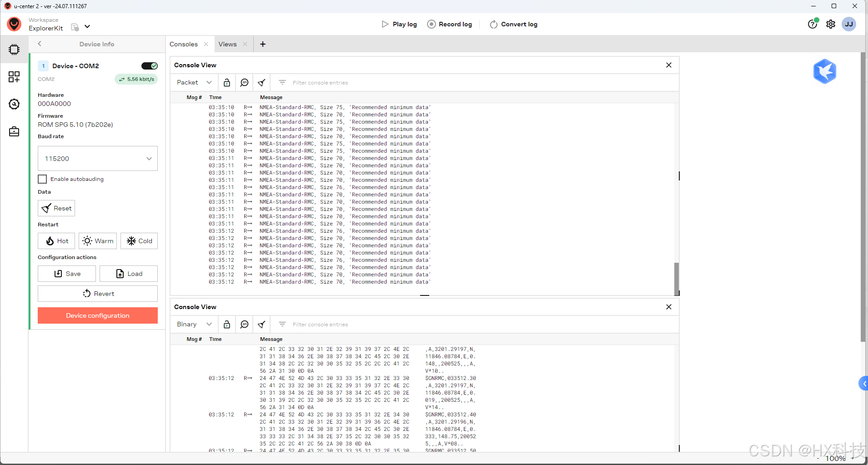Open the settings gear in top bar
The height and width of the screenshot is (465, 868).
[831, 24]
